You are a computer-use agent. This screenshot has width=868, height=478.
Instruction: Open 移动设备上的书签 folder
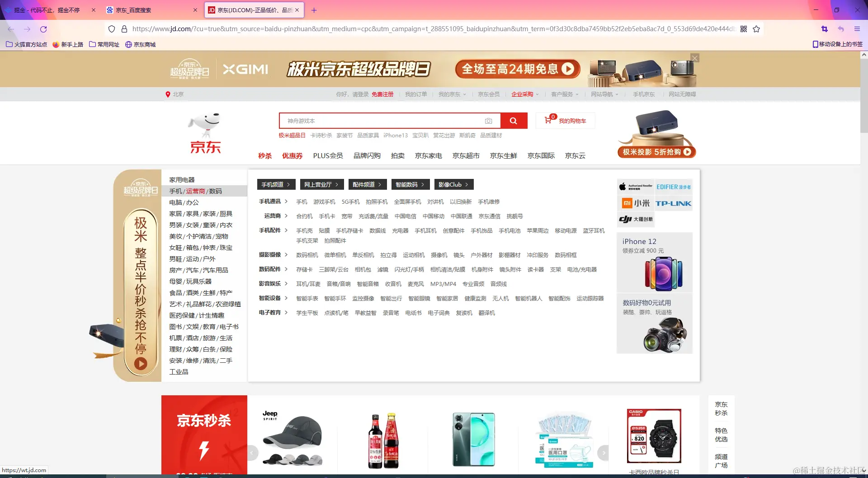pyautogui.click(x=838, y=44)
